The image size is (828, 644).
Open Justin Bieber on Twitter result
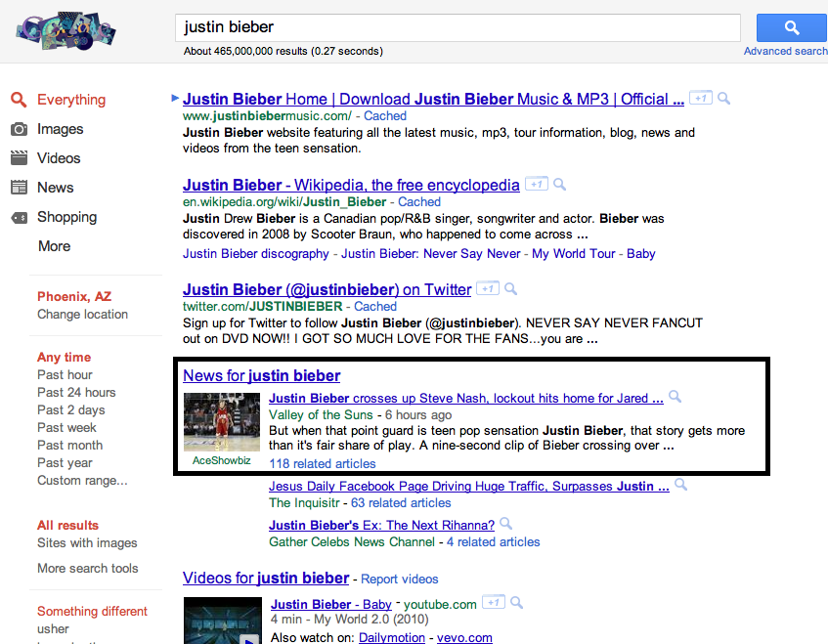327,290
